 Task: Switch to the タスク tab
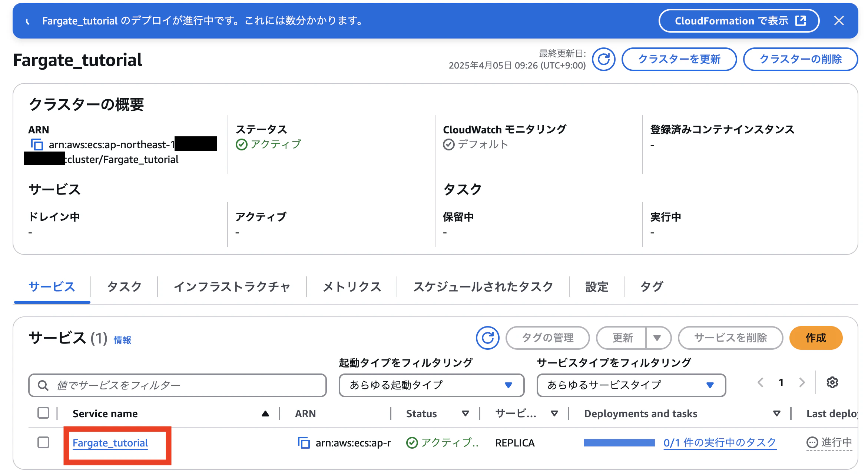pyautogui.click(x=124, y=286)
